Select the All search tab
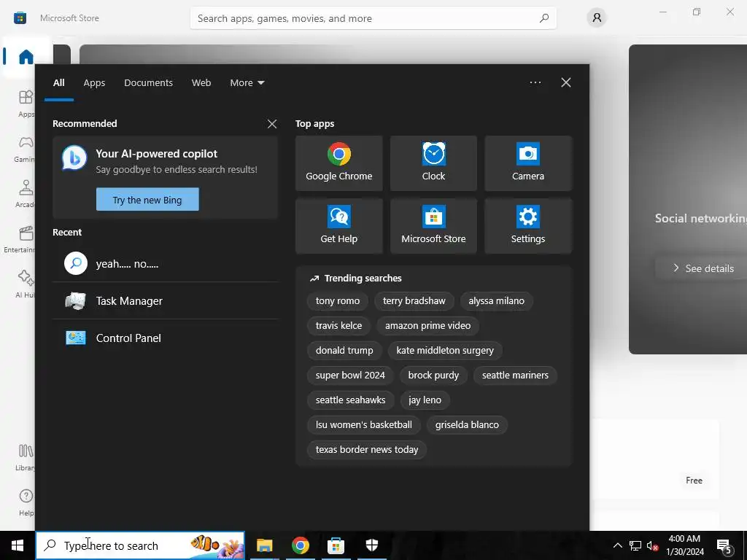The height and width of the screenshot is (560, 747). 59,83
